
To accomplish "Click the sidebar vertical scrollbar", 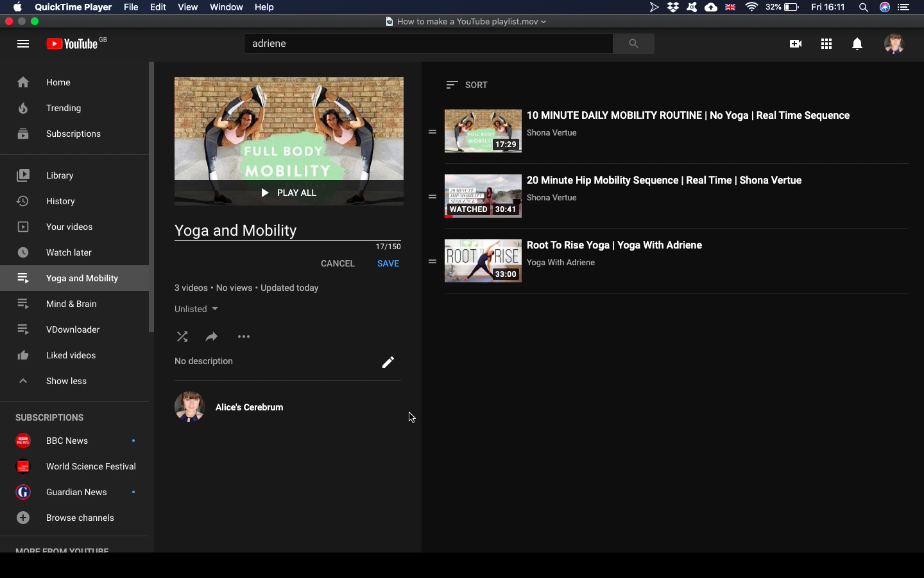I will tap(151, 197).
